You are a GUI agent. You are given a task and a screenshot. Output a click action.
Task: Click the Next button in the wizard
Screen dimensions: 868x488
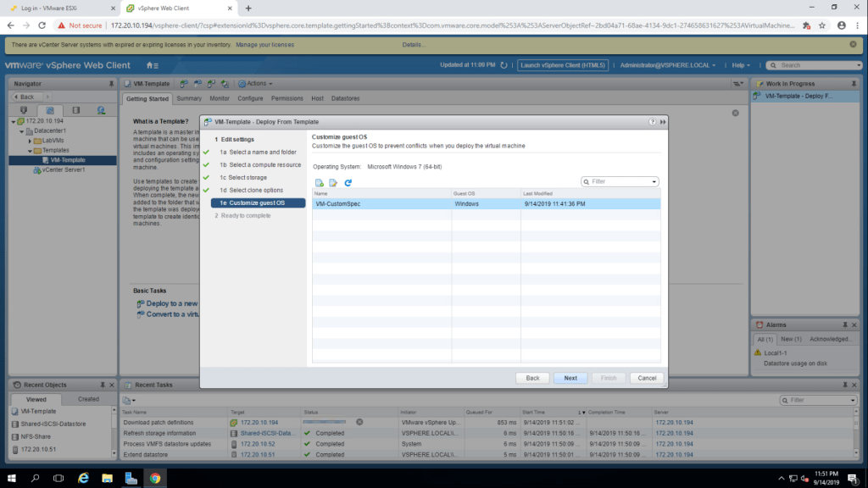click(570, 378)
